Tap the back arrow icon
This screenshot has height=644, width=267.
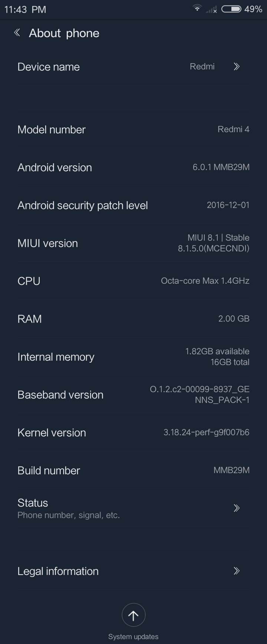(x=17, y=33)
